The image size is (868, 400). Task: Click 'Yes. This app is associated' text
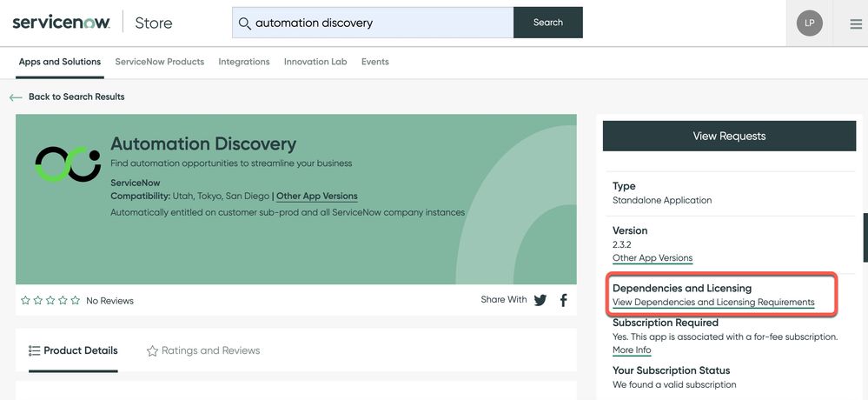(x=726, y=337)
